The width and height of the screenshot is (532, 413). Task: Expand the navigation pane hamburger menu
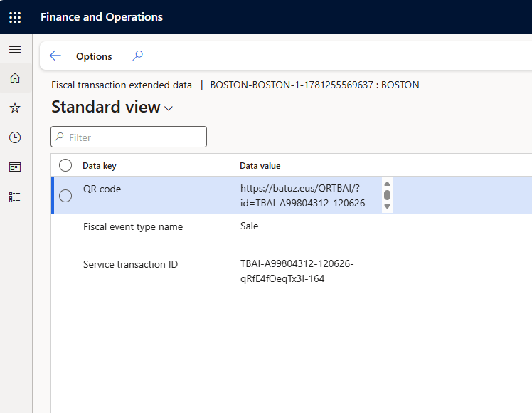[15, 50]
